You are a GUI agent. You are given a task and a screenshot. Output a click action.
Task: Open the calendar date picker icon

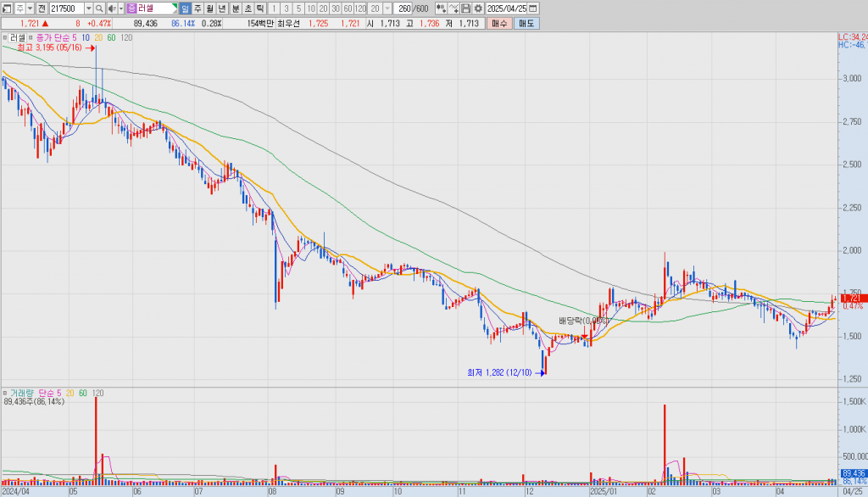[532, 8]
